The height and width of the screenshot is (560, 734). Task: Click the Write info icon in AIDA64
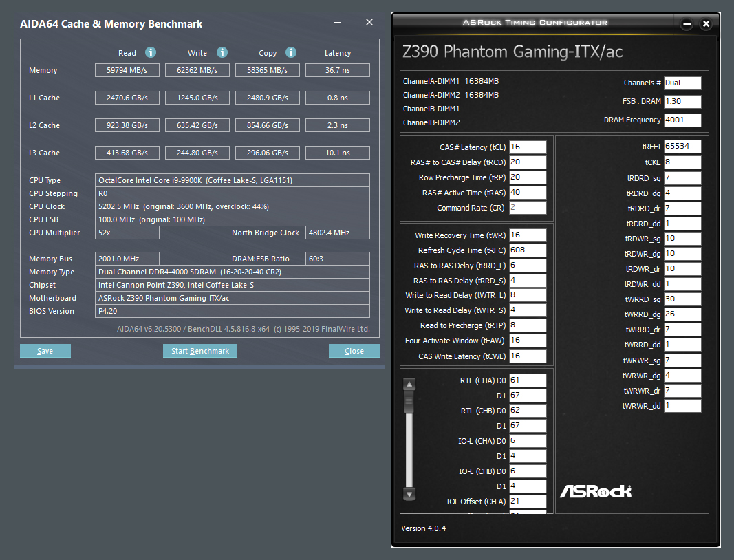click(x=222, y=52)
